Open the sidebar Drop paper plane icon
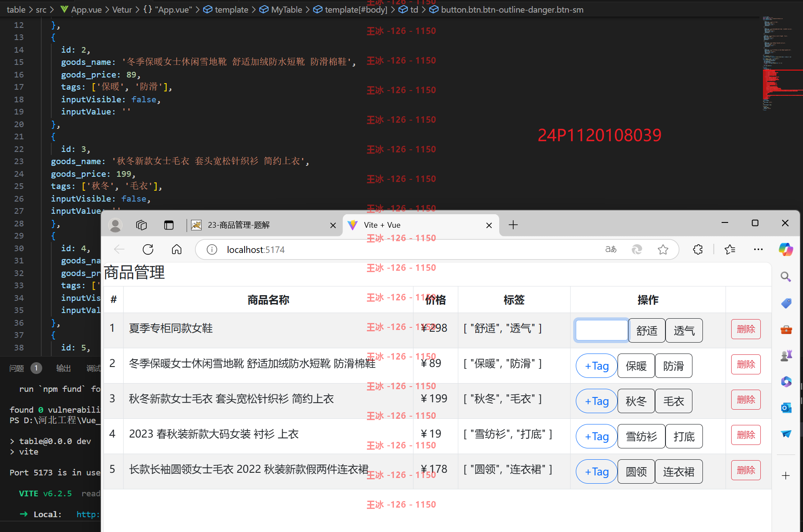The width and height of the screenshot is (803, 532). [x=786, y=434]
